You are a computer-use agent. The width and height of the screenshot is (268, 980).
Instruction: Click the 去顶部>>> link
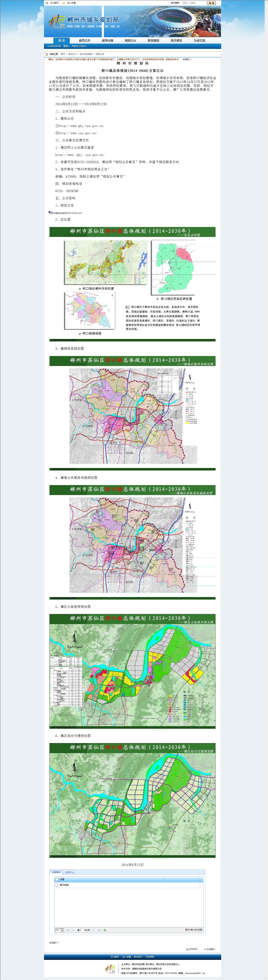coord(54,943)
